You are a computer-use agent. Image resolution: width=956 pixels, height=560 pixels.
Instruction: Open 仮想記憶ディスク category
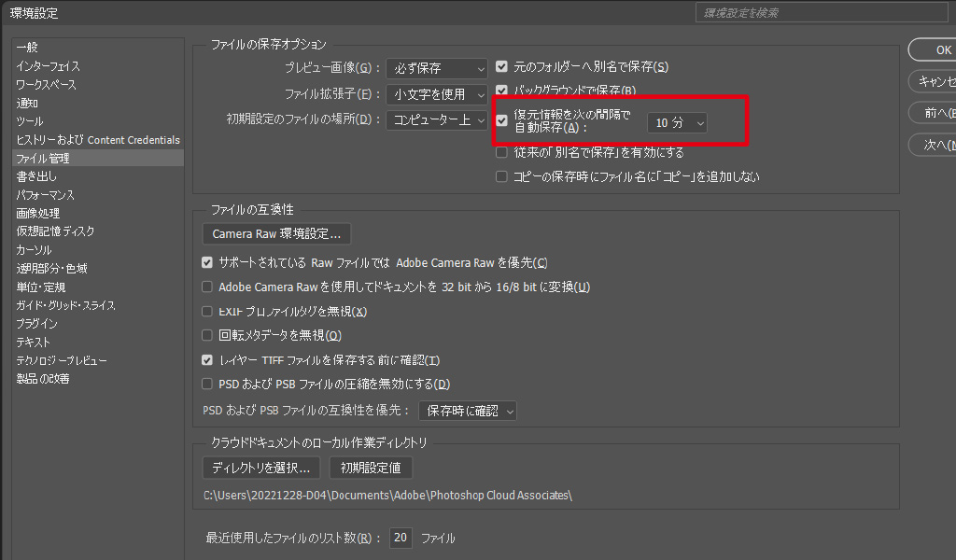pos(55,231)
